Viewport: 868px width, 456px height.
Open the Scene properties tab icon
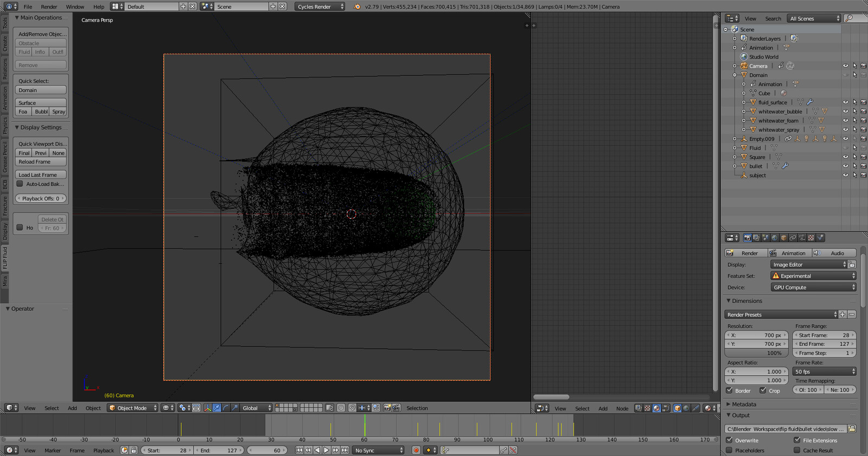pyautogui.click(x=765, y=238)
